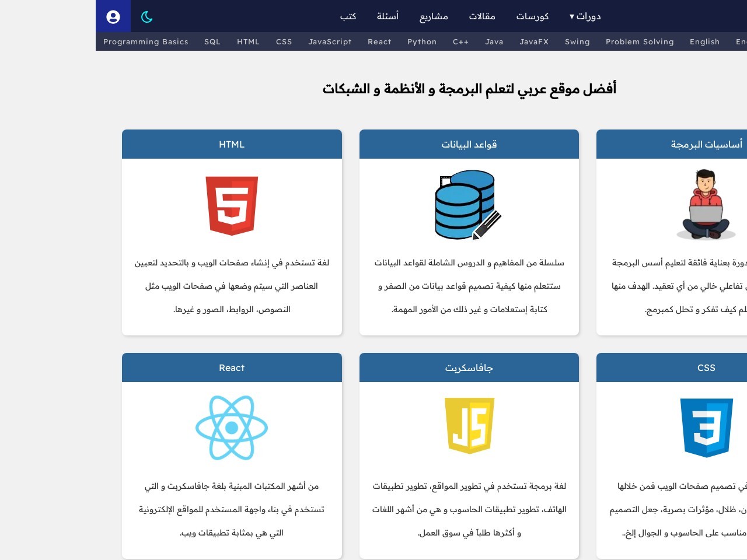
Task: Click the React atom logo
Action: click(x=232, y=428)
